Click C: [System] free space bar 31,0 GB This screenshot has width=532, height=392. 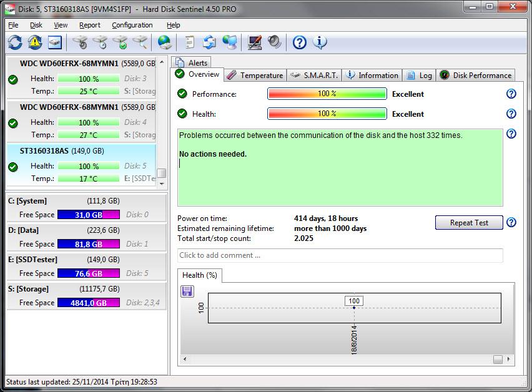89,215
